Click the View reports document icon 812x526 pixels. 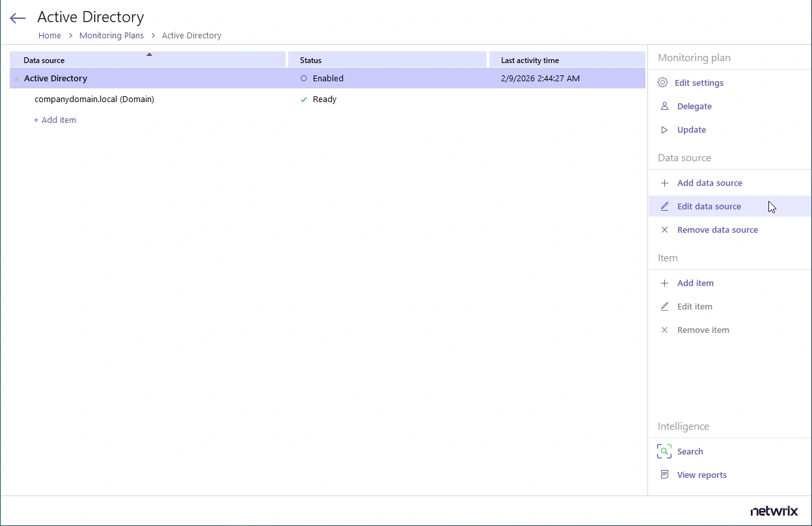(x=664, y=475)
